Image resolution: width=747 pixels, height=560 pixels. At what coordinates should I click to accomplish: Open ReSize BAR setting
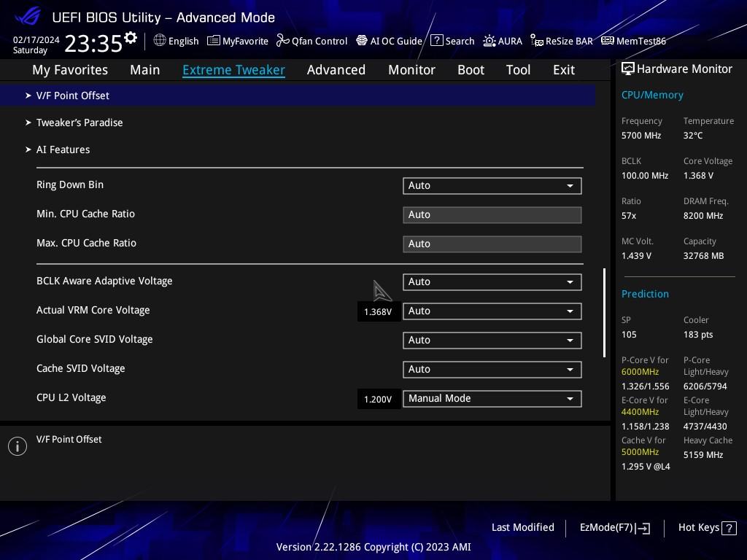click(x=562, y=41)
